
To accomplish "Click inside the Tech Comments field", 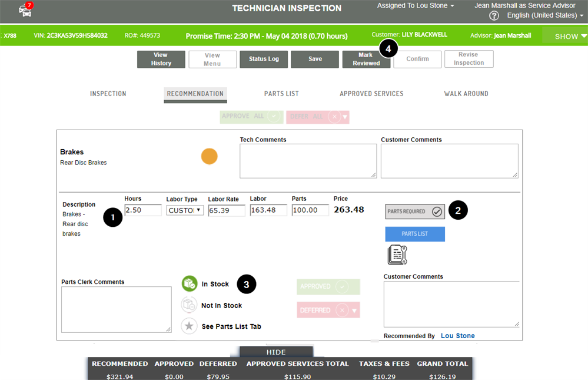I will tap(308, 160).
